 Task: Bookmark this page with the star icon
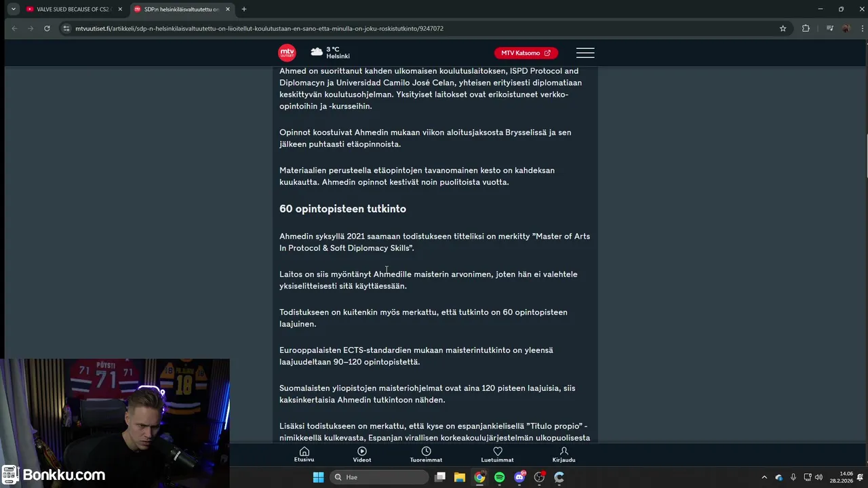tap(783, 28)
